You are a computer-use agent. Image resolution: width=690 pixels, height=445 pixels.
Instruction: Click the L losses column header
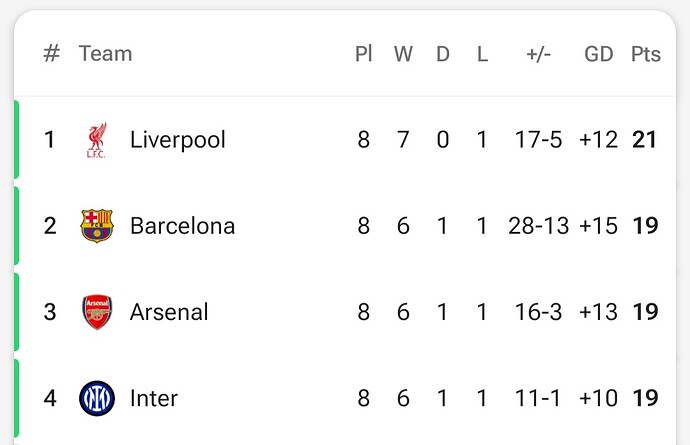pos(482,54)
